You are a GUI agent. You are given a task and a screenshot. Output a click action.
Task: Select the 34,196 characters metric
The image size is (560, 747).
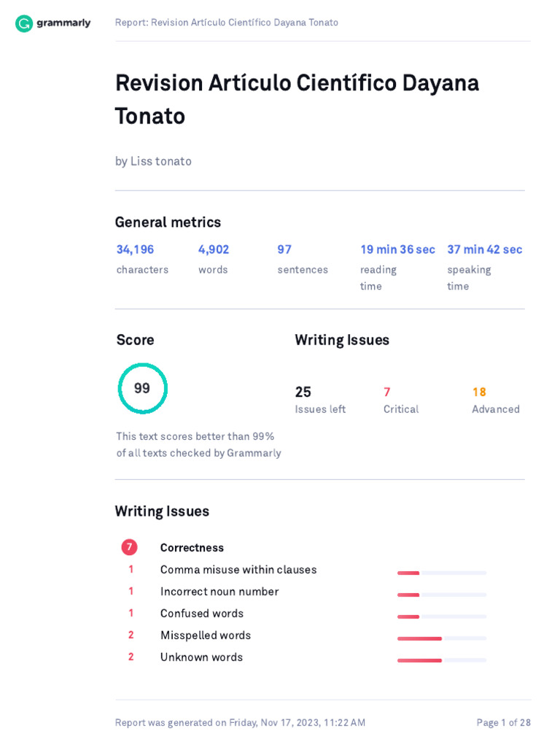tap(136, 249)
